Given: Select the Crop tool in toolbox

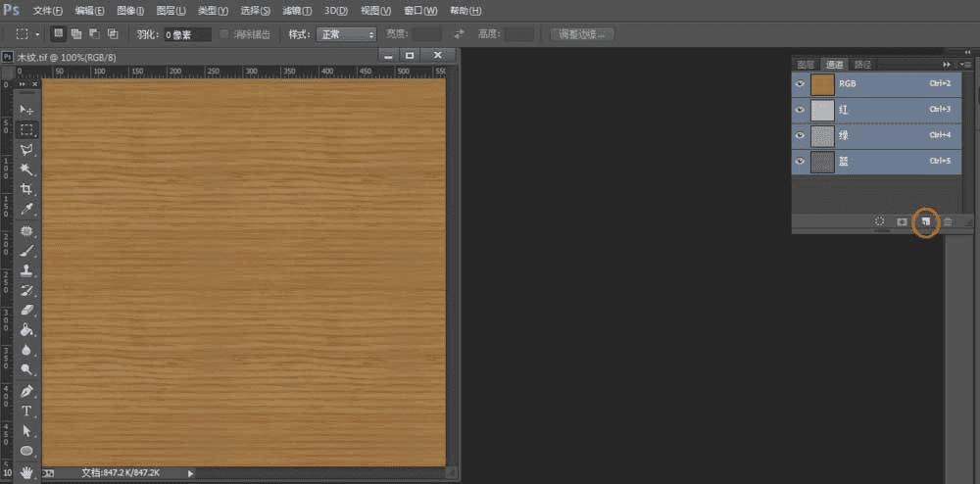Looking at the screenshot, I should coord(27,189).
